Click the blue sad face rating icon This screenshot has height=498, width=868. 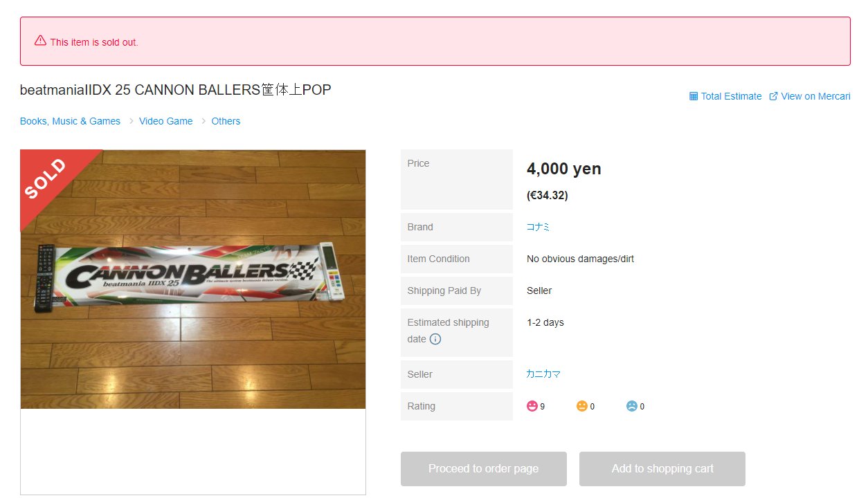tap(632, 406)
